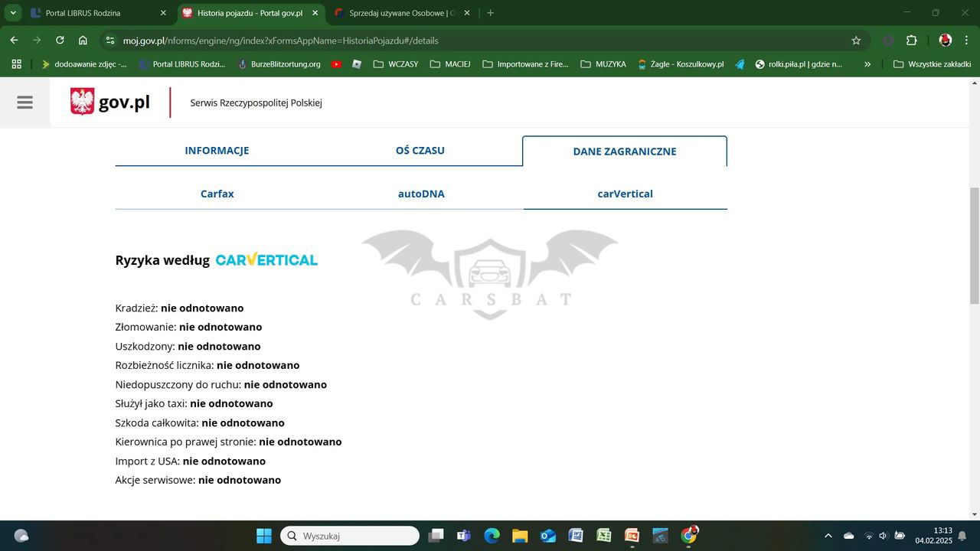Viewport: 980px width, 551px height.
Task: Open the Chrome apps grid icon
Action: pyautogui.click(x=16, y=64)
